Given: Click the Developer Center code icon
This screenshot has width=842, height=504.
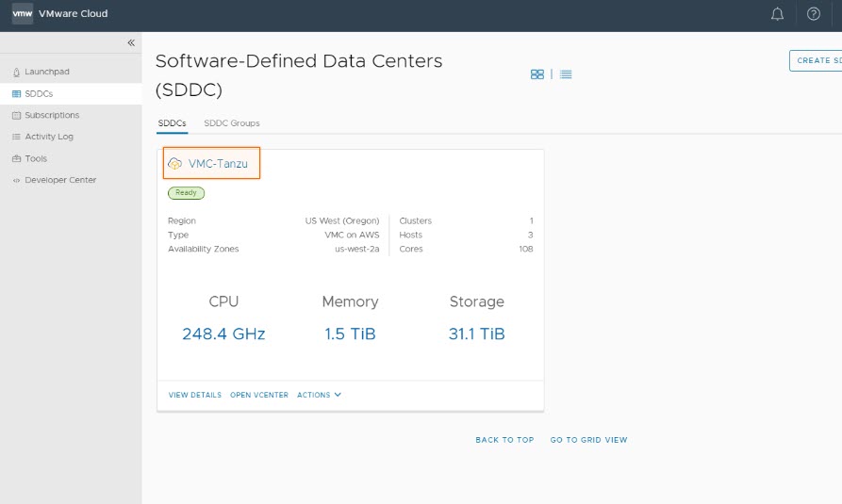Looking at the screenshot, I should (16, 180).
